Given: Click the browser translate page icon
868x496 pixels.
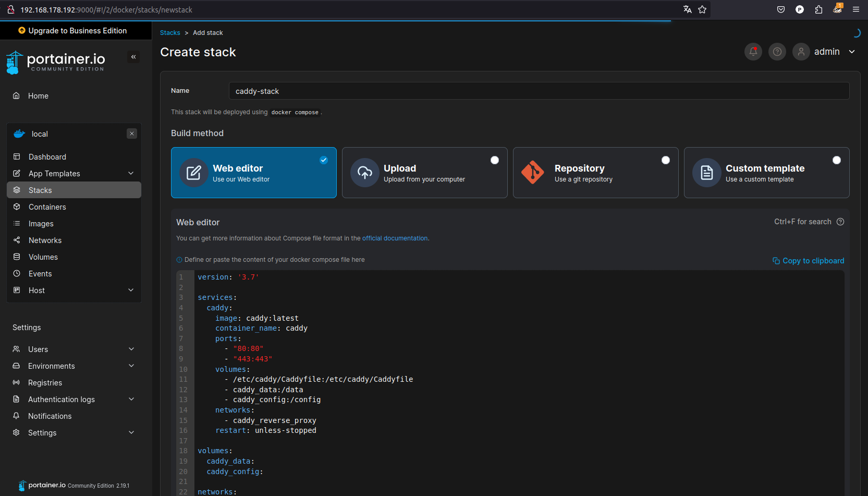Looking at the screenshot, I should [x=687, y=9].
